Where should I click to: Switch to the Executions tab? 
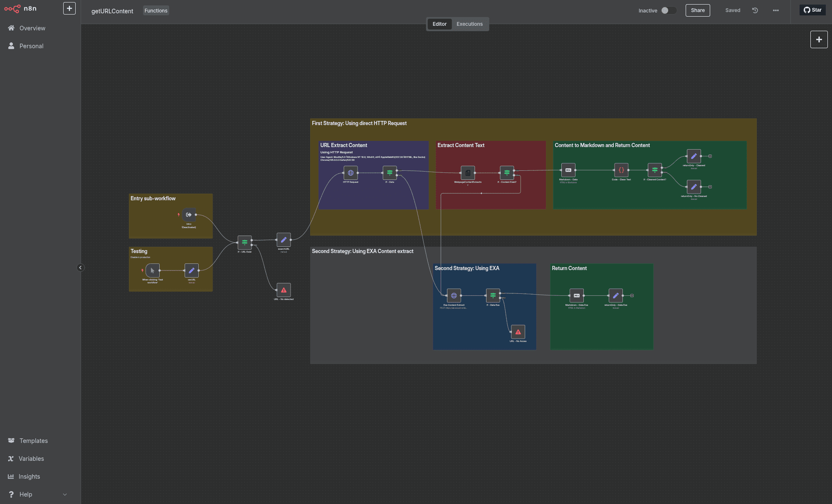[469, 24]
